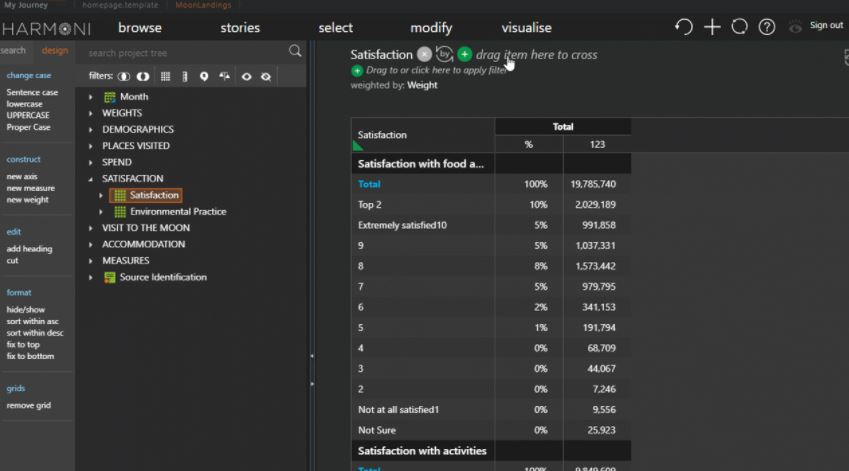Expand the Month tree item

click(x=91, y=97)
